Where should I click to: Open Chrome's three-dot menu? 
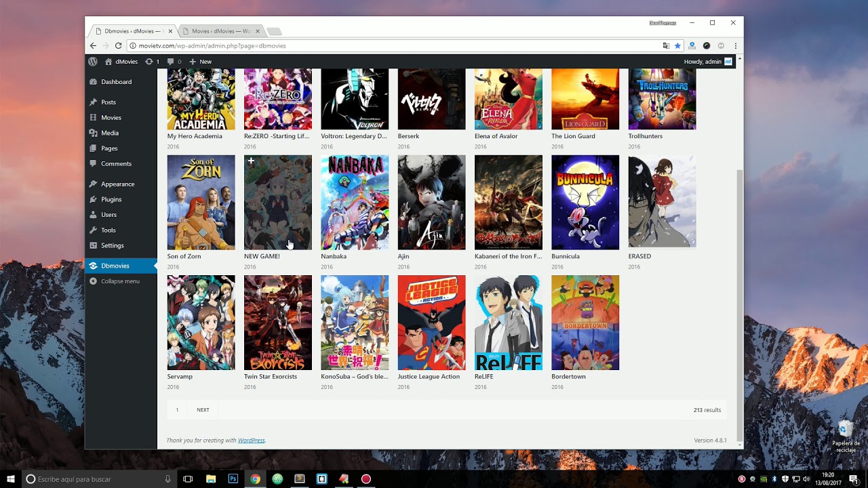click(734, 45)
